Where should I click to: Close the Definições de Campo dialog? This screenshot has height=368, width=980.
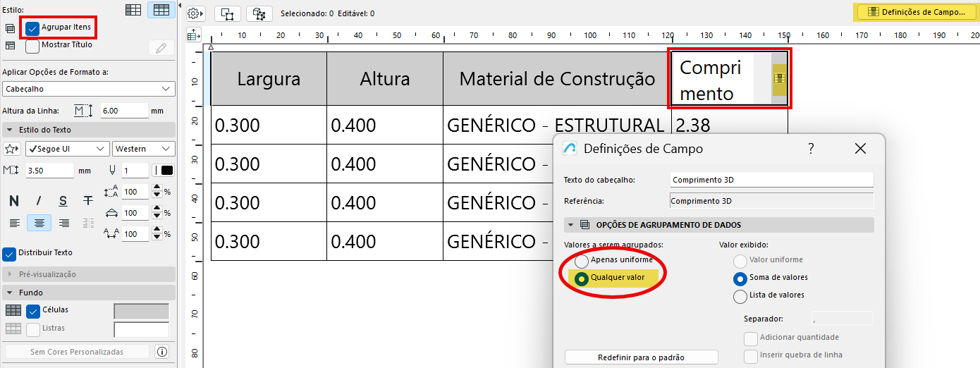[860, 149]
